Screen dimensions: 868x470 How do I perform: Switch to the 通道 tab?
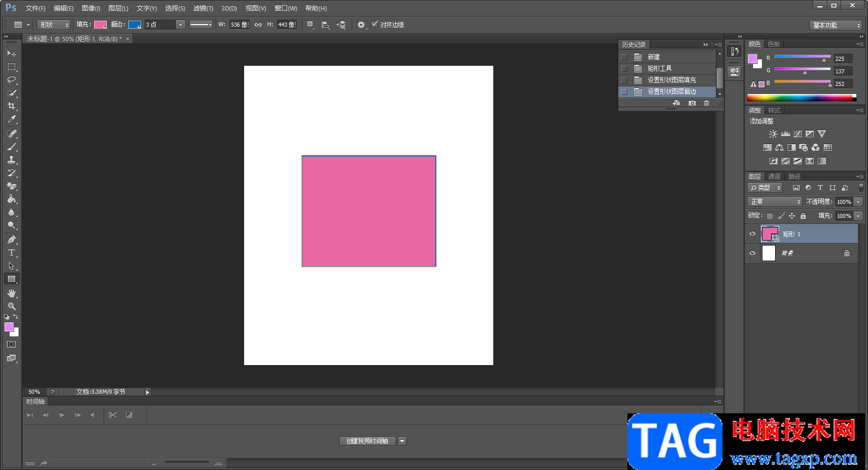point(774,176)
